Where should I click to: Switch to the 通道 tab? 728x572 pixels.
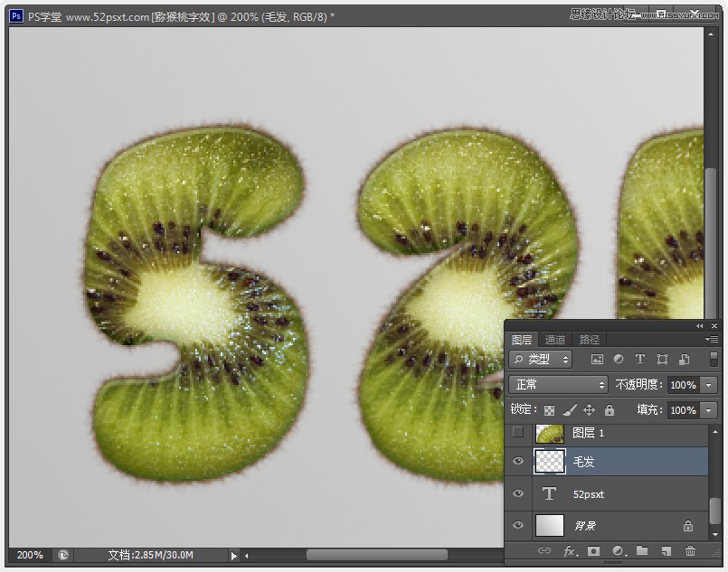point(555,340)
